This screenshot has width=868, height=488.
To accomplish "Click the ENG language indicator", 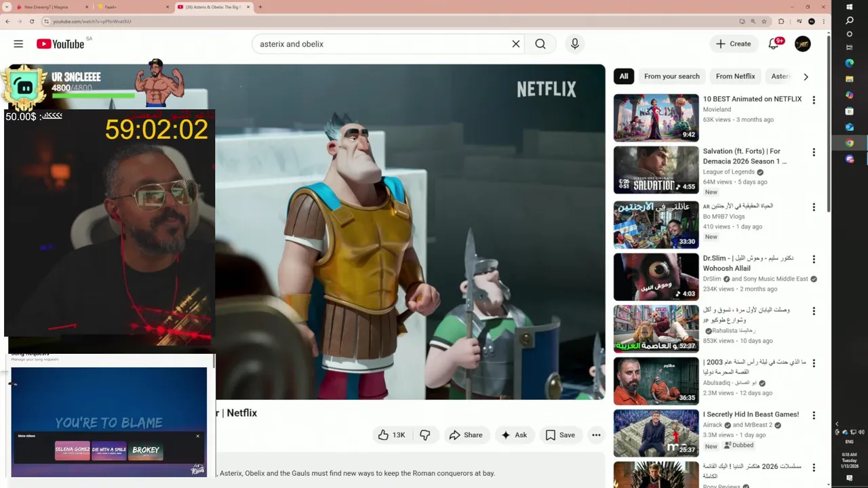I will click(849, 441).
